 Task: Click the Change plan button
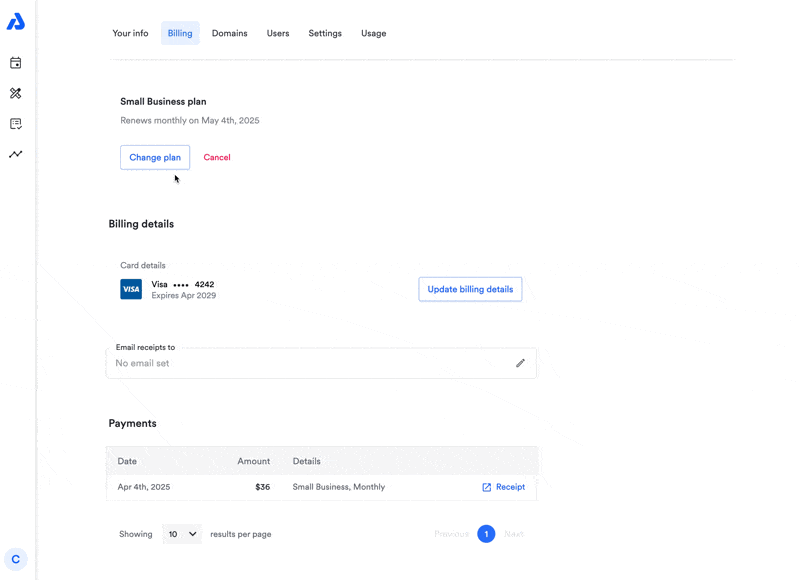click(x=155, y=157)
